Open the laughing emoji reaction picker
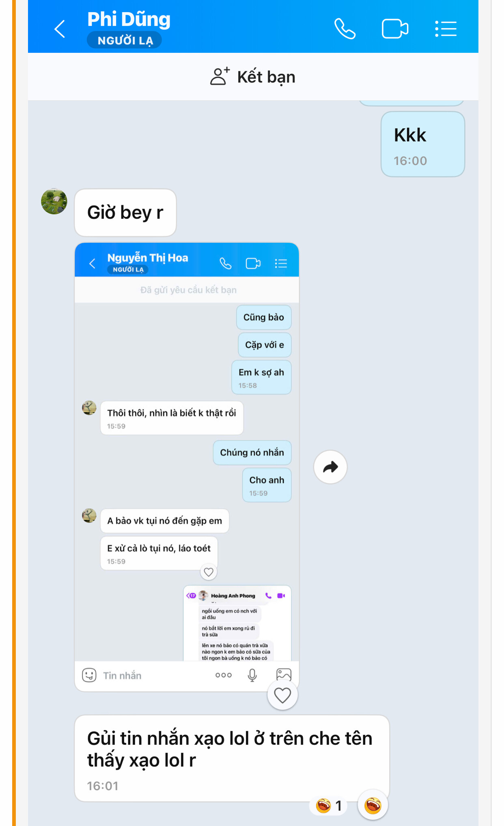Viewport: 504px width, 826px height. point(373,805)
